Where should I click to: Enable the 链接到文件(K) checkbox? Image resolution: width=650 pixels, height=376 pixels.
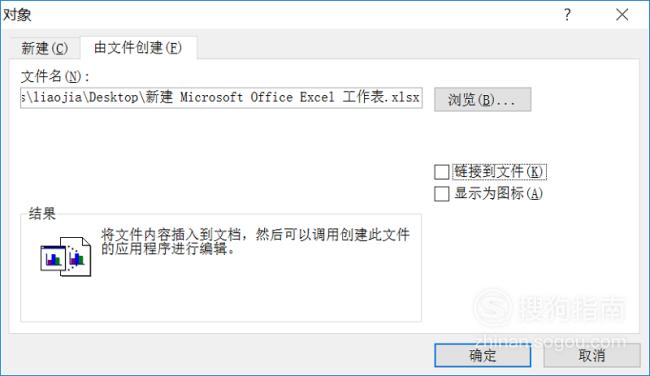[441, 172]
